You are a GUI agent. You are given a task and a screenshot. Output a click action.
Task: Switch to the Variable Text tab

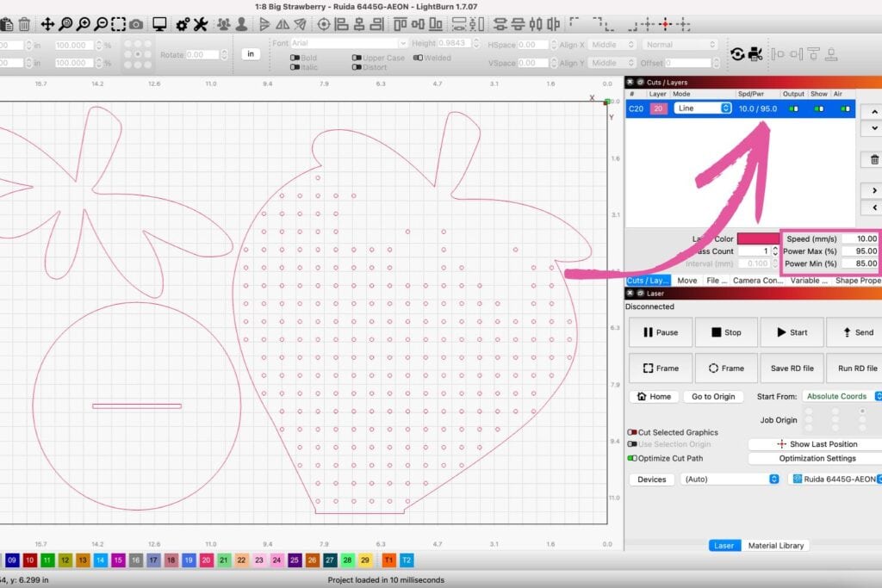(x=809, y=280)
